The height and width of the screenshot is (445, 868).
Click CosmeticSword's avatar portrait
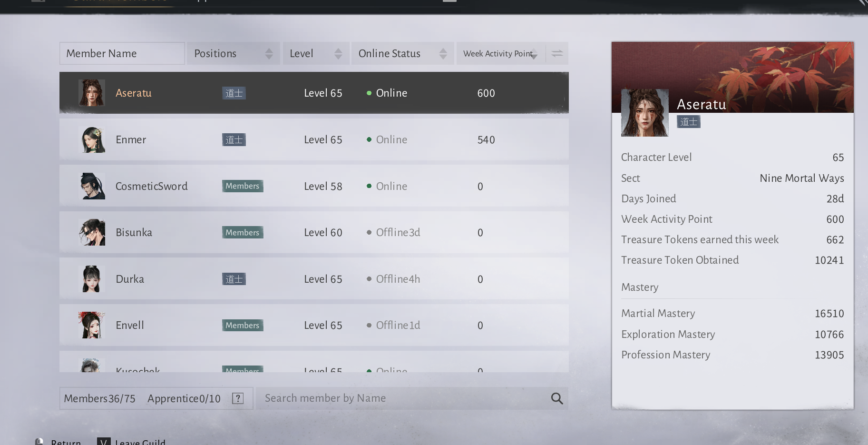pos(92,186)
